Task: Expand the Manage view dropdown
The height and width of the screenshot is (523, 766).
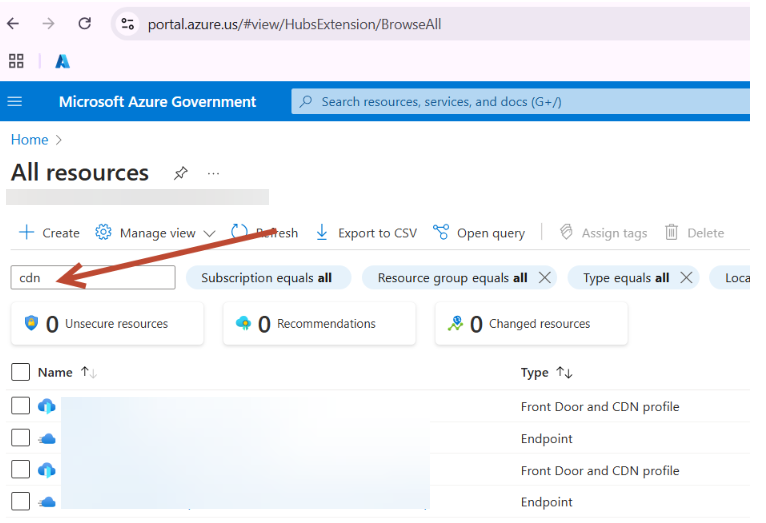Action: tap(155, 233)
